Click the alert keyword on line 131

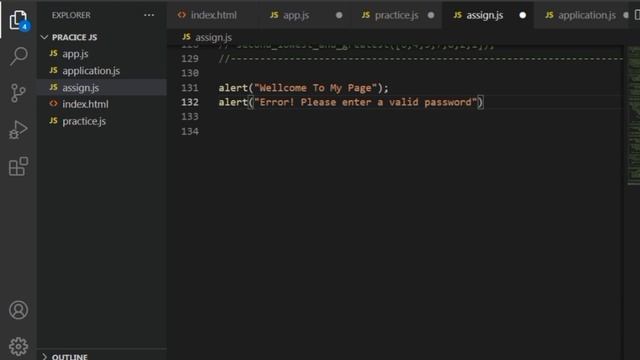[x=233, y=88]
